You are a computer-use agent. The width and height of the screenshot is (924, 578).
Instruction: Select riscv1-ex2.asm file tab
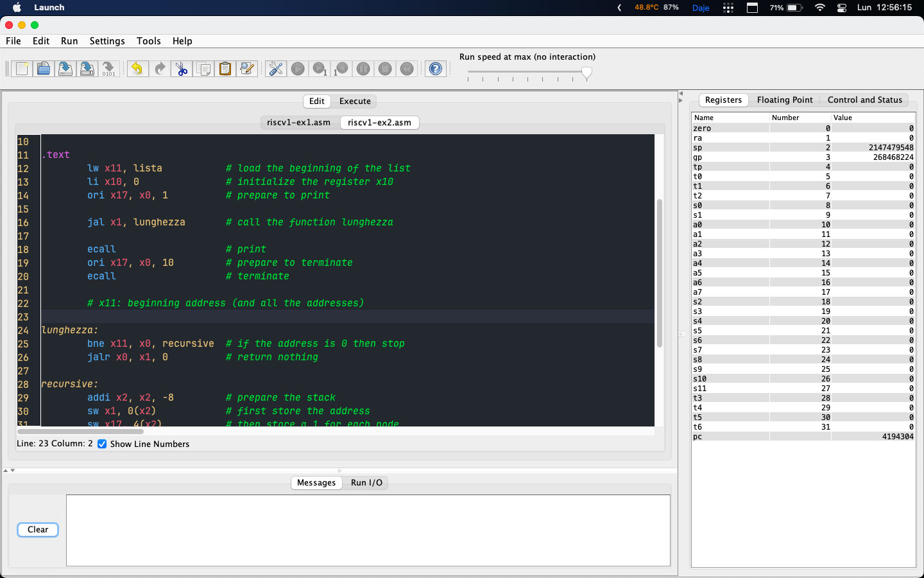[x=379, y=123]
